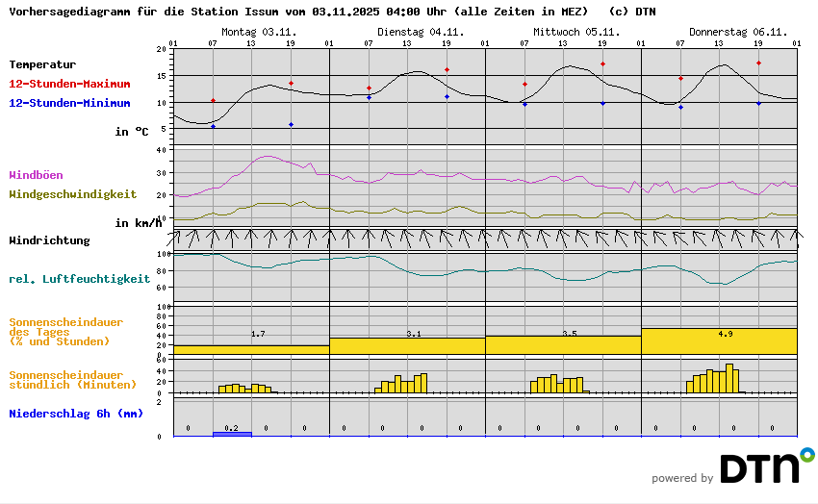The height and width of the screenshot is (504, 818).
Task: Click the blue 0.2 mm precipitation bar
Action: [232, 434]
